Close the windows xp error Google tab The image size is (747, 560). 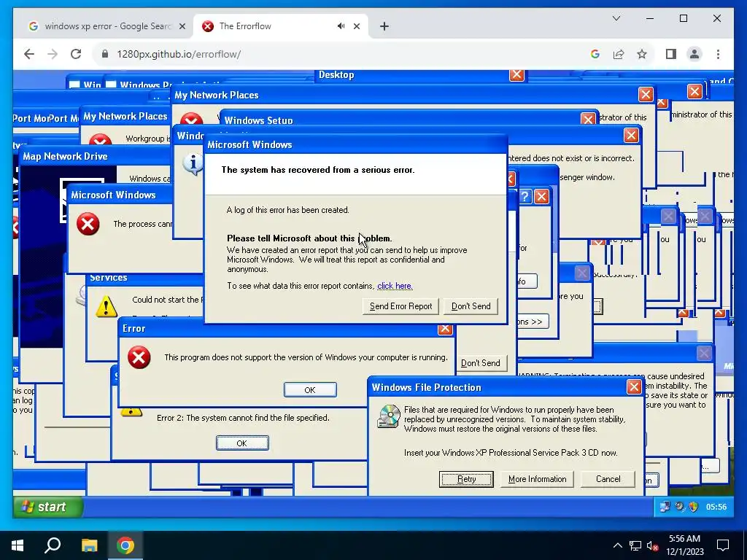tap(182, 26)
